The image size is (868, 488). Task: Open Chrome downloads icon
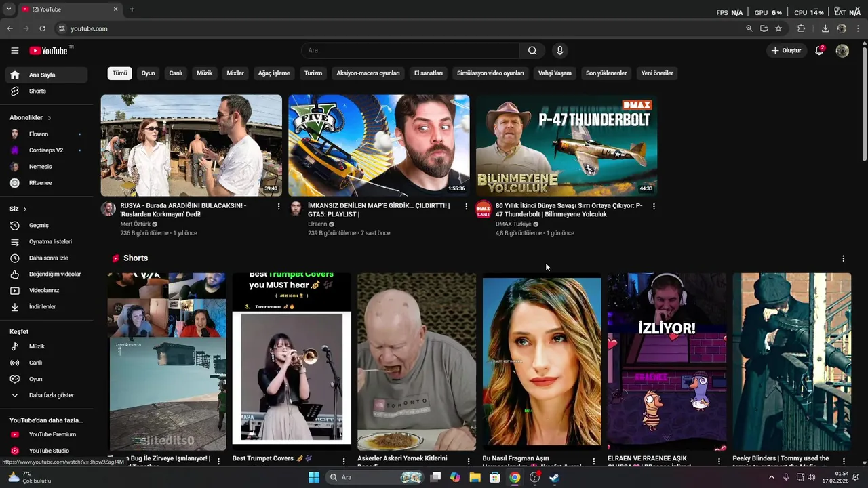[825, 28]
